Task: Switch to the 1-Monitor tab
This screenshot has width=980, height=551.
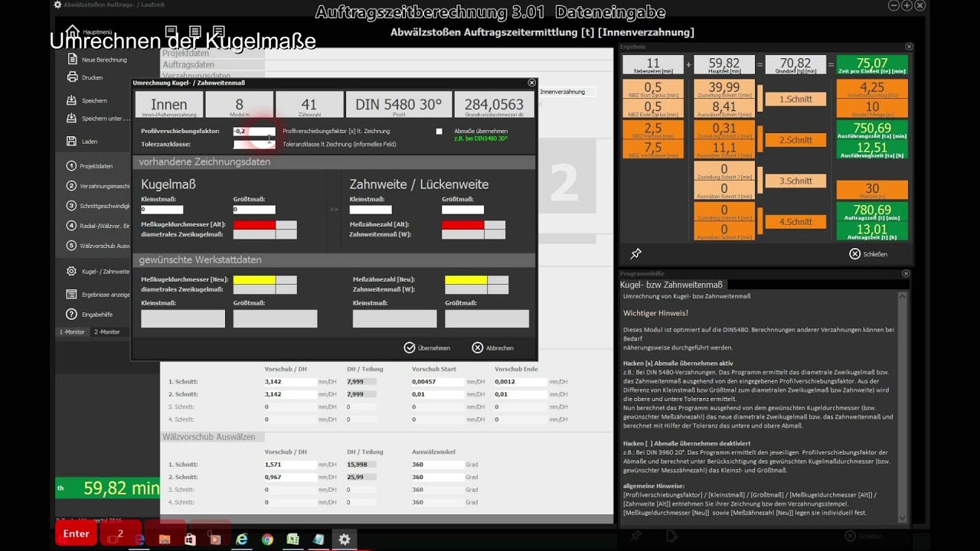Action: (73, 332)
